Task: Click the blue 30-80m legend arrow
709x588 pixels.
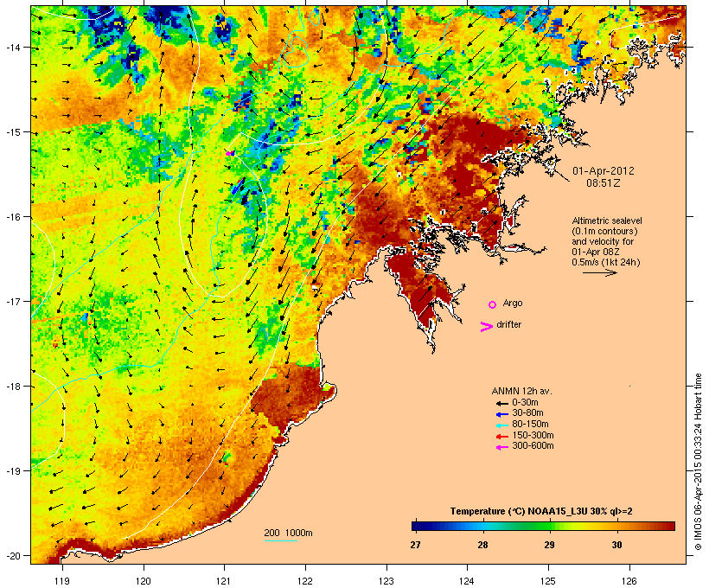Action: 501,414
